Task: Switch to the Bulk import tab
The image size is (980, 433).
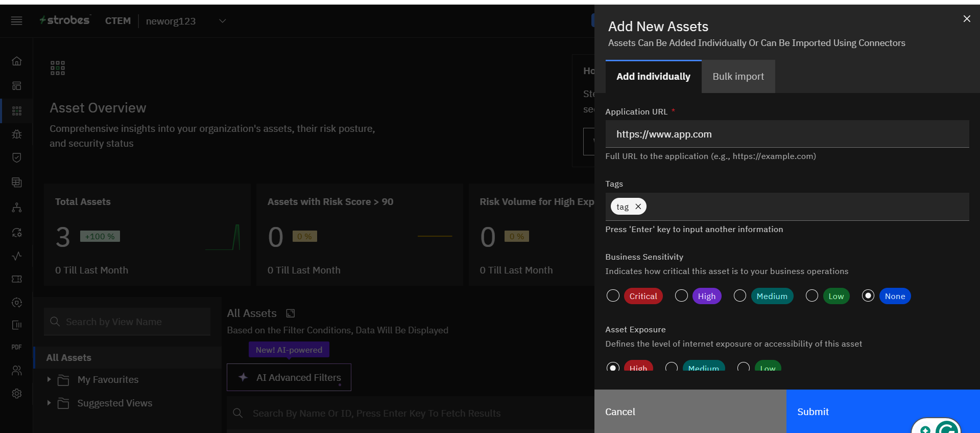Action: [x=738, y=77]
